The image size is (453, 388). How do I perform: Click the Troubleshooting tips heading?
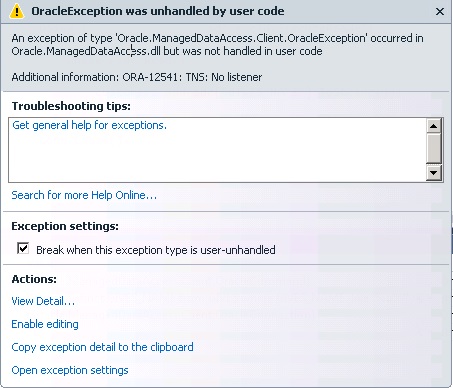point(71,106)
